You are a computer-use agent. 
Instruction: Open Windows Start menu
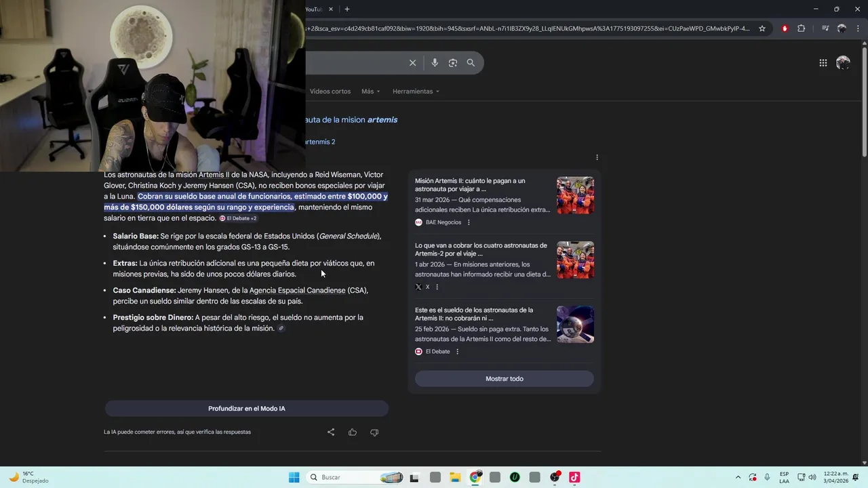pyautogui.click(x=294, y=477)
